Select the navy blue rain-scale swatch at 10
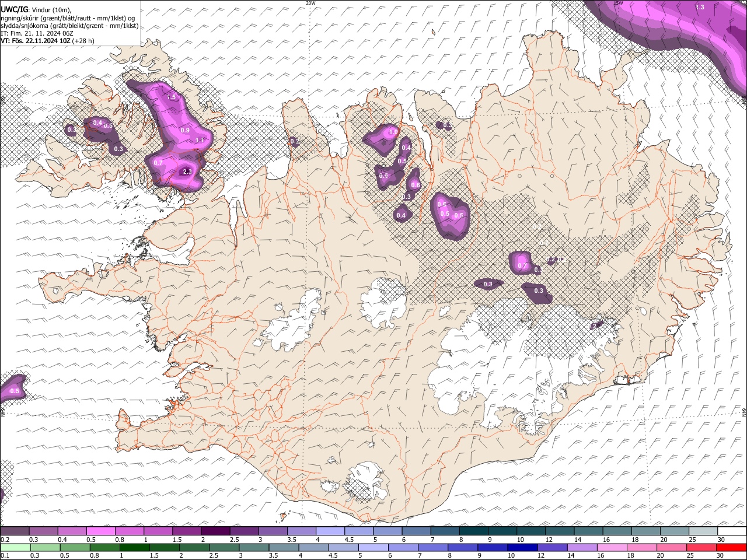The height and width of the screenshot is (560, 747). 522,547
